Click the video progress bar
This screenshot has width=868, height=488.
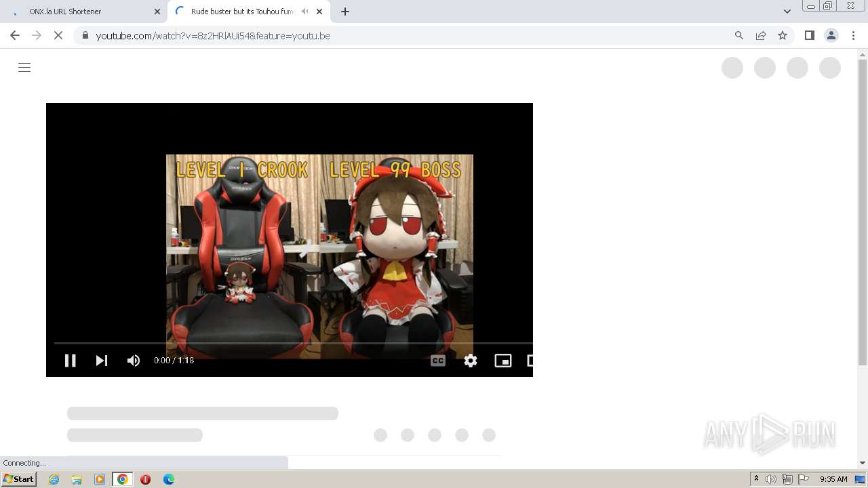[293, 344]
